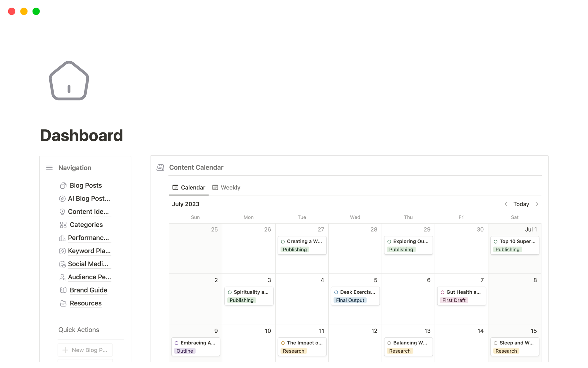Click the New Blog Post quick action
Screen dimensions: 588x368
click(85, 350)
